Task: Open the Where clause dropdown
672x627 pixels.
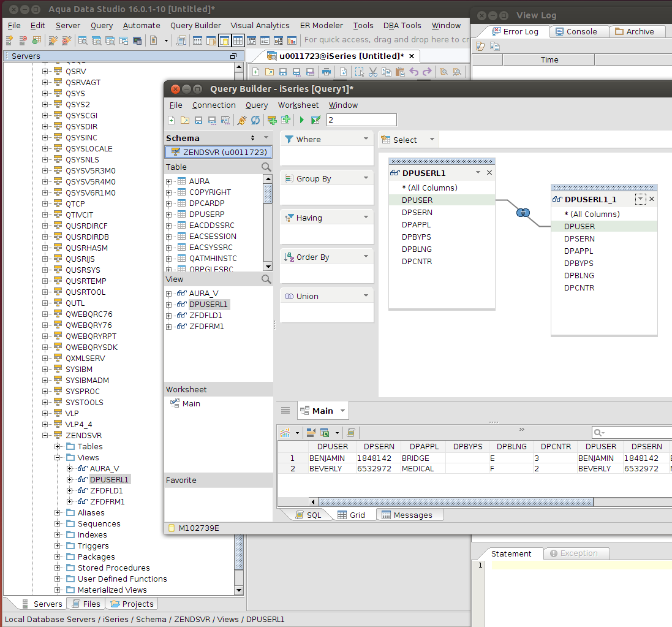Action: point(366,139)
